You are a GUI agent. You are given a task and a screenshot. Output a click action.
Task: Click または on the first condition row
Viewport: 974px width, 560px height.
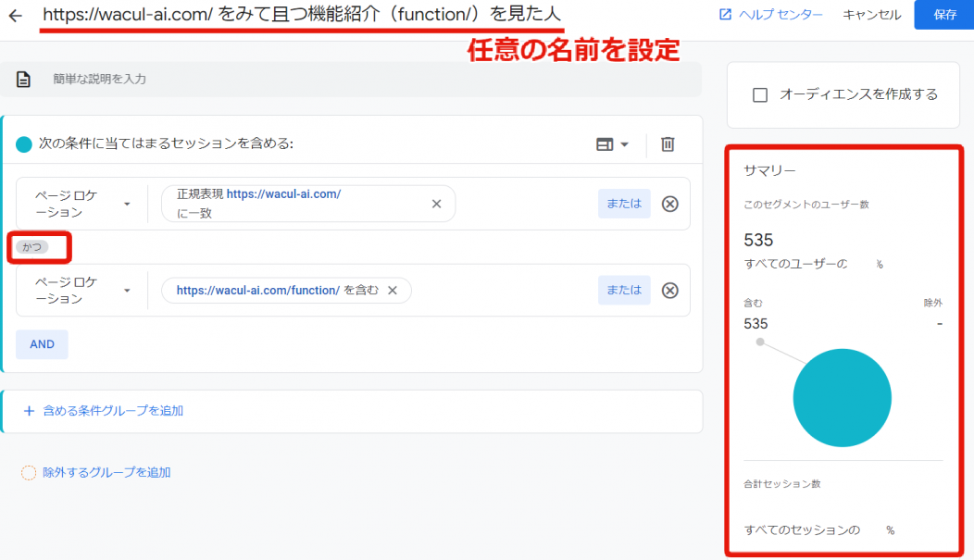(x=623, y=203)
